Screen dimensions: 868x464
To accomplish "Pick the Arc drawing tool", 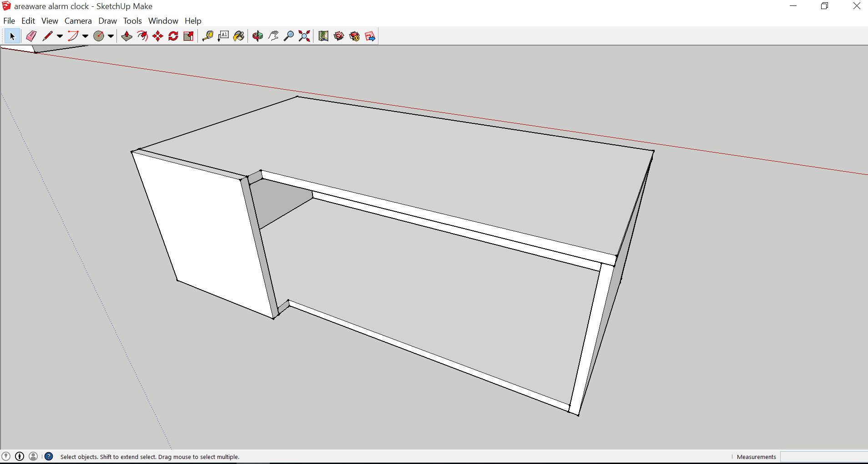I will tap(73, 36).
